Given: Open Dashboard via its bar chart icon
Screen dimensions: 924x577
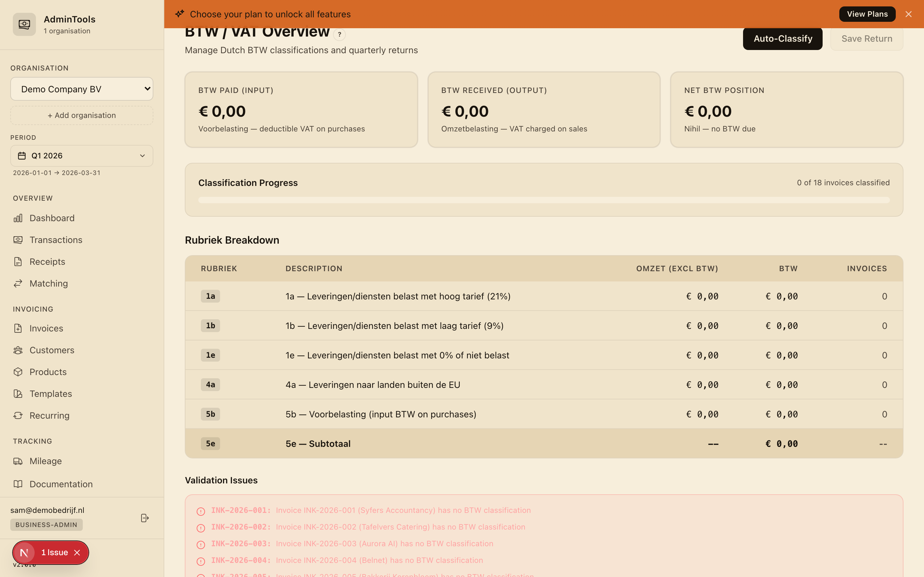Looking at the screenshot, I should [x=18, y=218].
